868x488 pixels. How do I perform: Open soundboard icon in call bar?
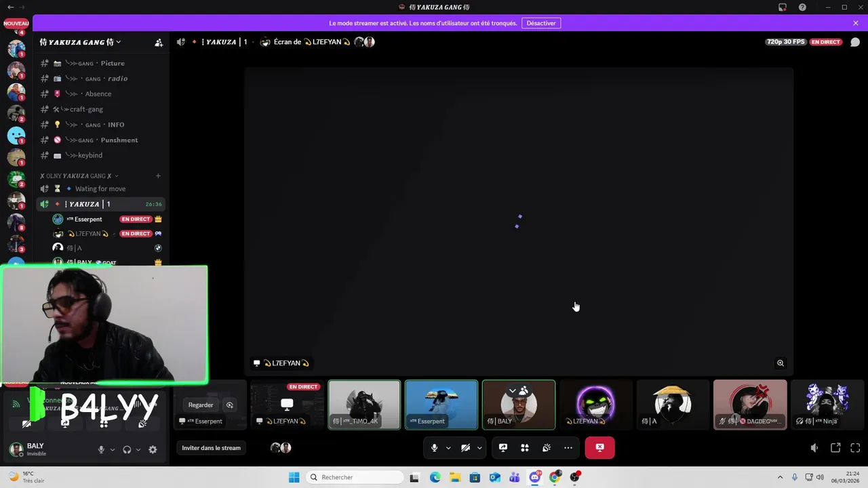[547, 448]
